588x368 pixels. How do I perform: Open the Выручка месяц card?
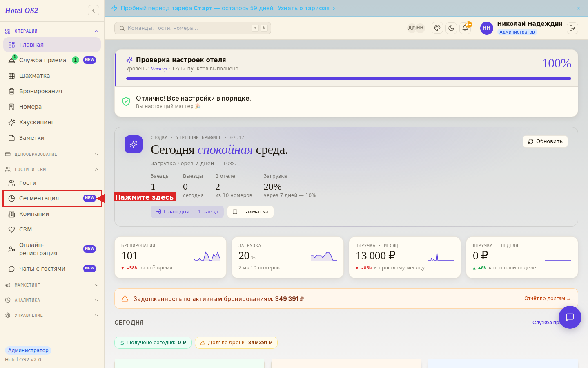pos(405,258)
